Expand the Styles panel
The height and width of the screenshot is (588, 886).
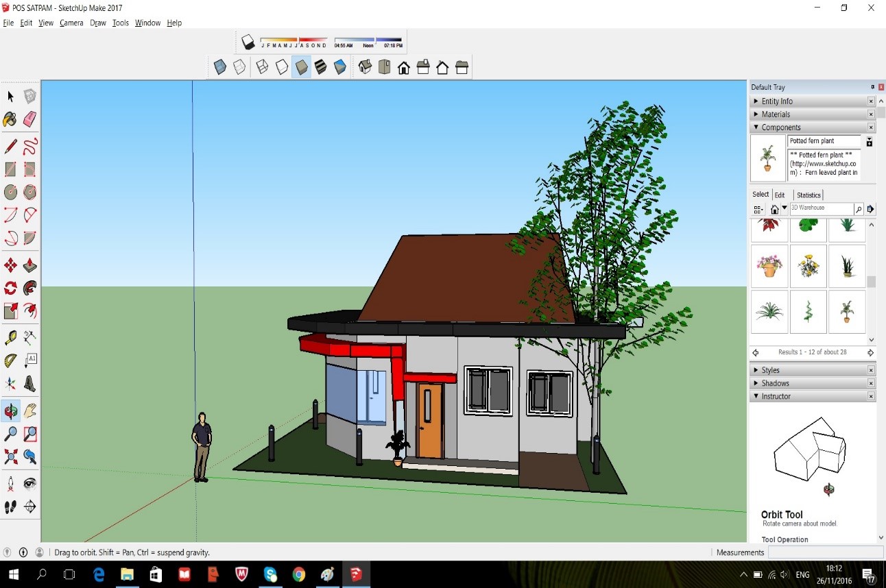click(770, 369)
